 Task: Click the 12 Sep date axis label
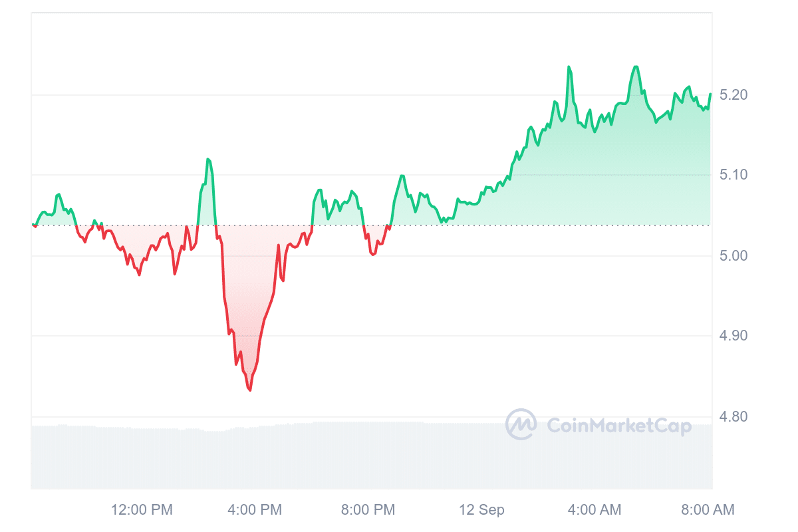coord(481,510)
